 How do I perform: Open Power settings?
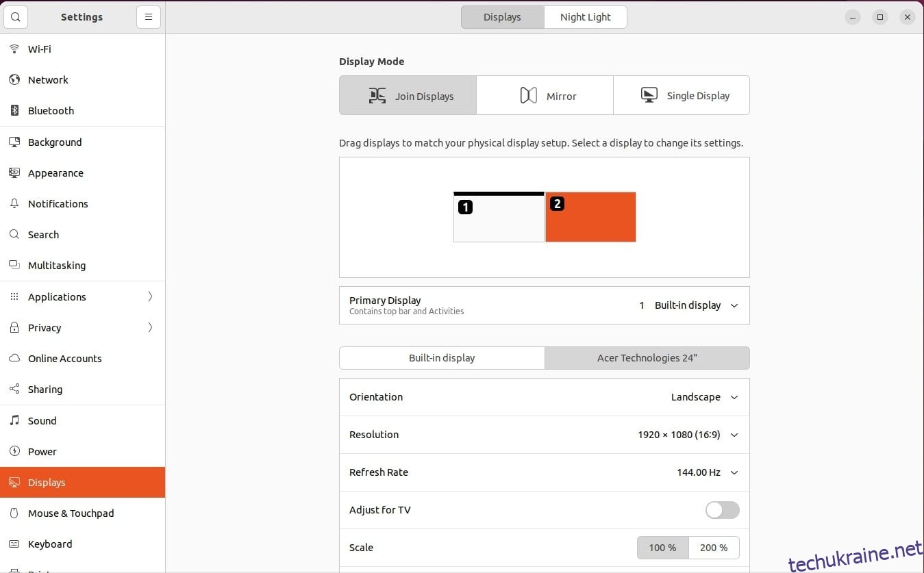point(82,452)
